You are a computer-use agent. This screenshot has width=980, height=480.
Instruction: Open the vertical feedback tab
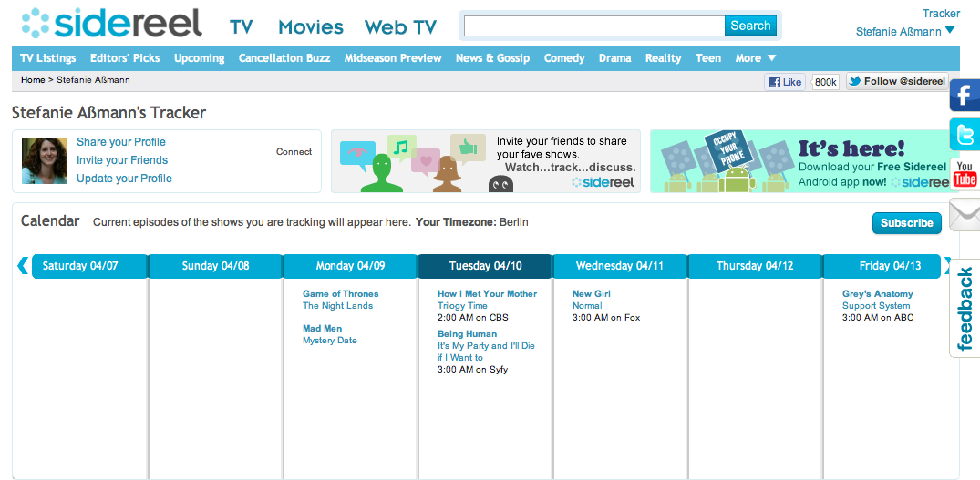coord(965,309)
